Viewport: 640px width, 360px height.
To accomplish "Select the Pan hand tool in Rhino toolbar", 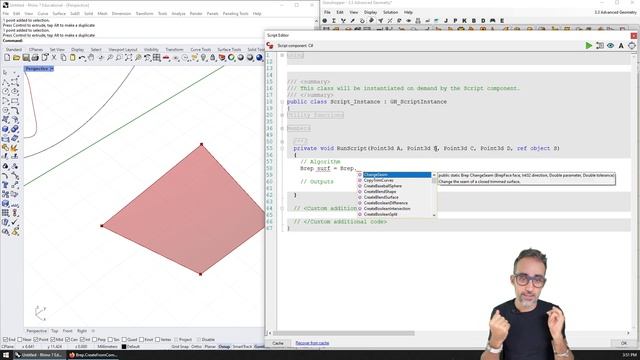I will tap(91, 58).
